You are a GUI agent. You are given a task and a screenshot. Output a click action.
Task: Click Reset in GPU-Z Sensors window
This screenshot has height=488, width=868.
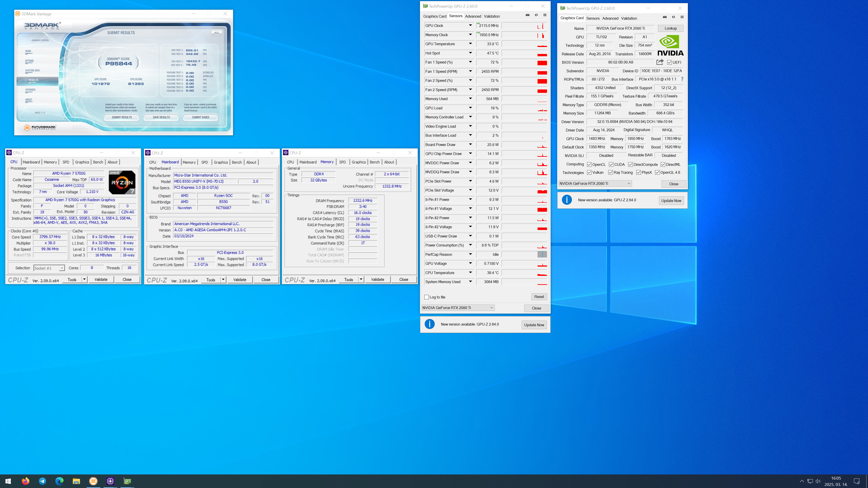click(x=539, y=297)
